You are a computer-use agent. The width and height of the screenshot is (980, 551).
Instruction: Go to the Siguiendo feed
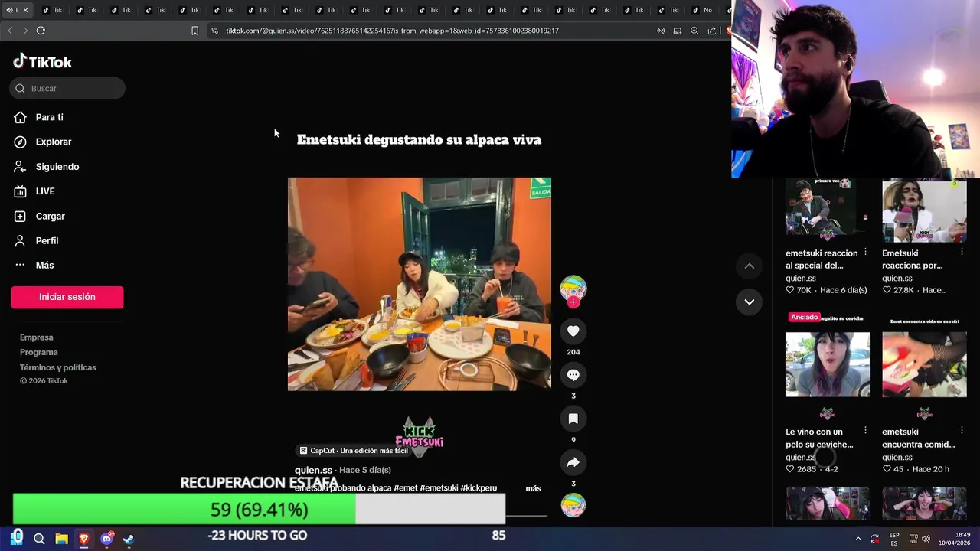57,167
